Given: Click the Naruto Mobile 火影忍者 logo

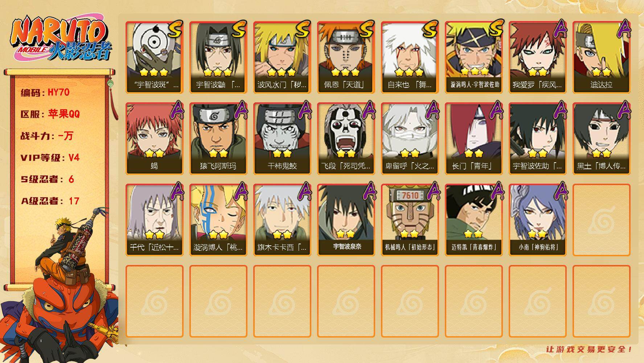Looking at the screenshot, I should [x=61, y=39].
